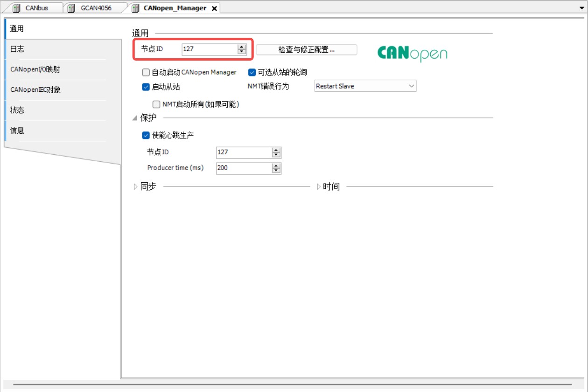Uncheck 可选从站的轮询 checkbox

coord(252,72)
